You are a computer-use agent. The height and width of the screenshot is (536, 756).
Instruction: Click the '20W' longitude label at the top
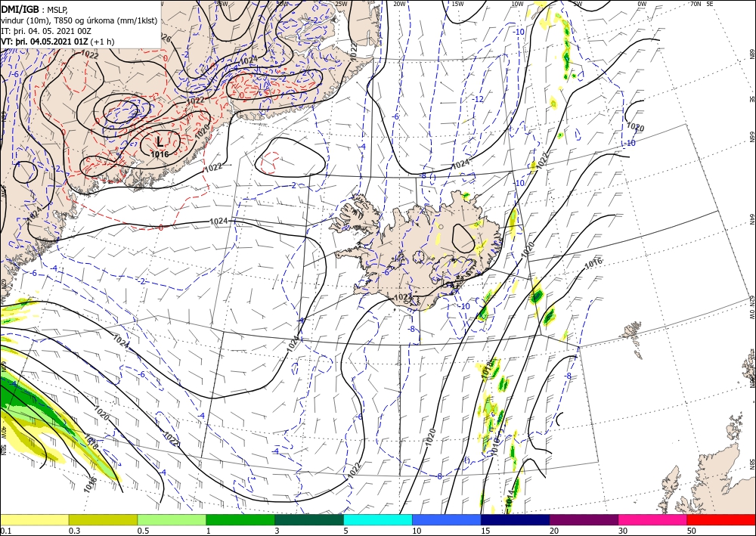(x=398, y=4)
